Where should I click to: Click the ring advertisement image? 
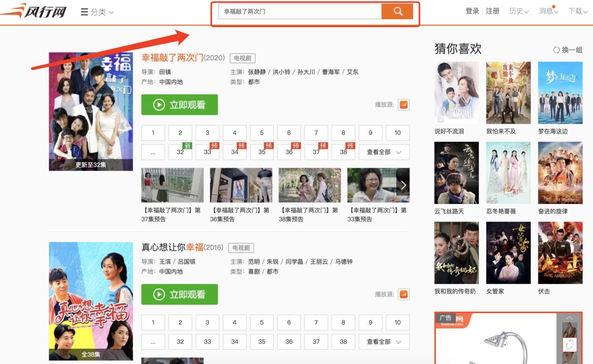[x=496, y=339]
